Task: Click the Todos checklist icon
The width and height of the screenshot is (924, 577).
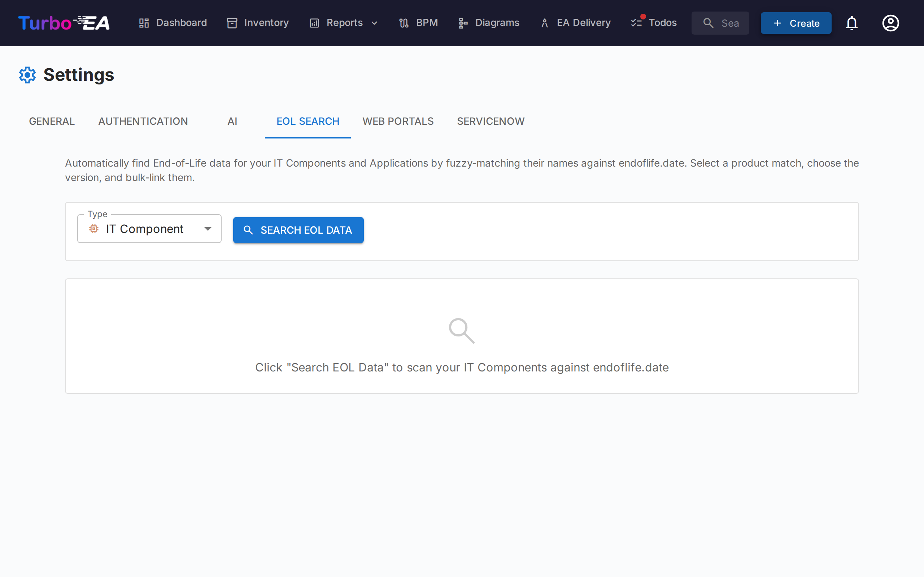Action: tap(636, 23)
